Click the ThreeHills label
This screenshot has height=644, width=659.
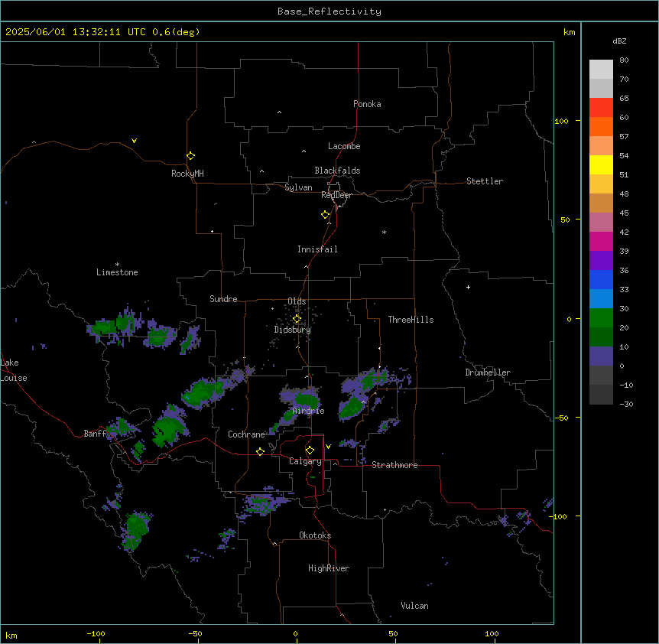pyautogui.click(x=411, y=320)
